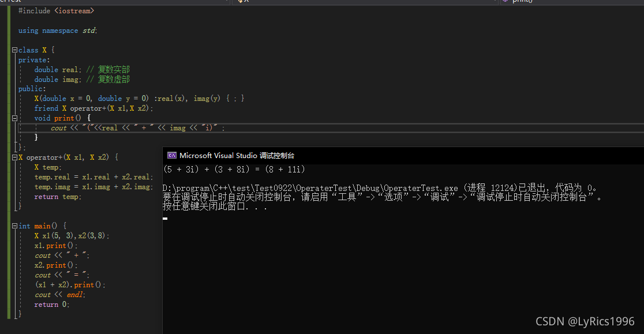The height and width of the screenshot is (334, 644).
Task: Click the X temp; line
Action: [x=48, y=167]
